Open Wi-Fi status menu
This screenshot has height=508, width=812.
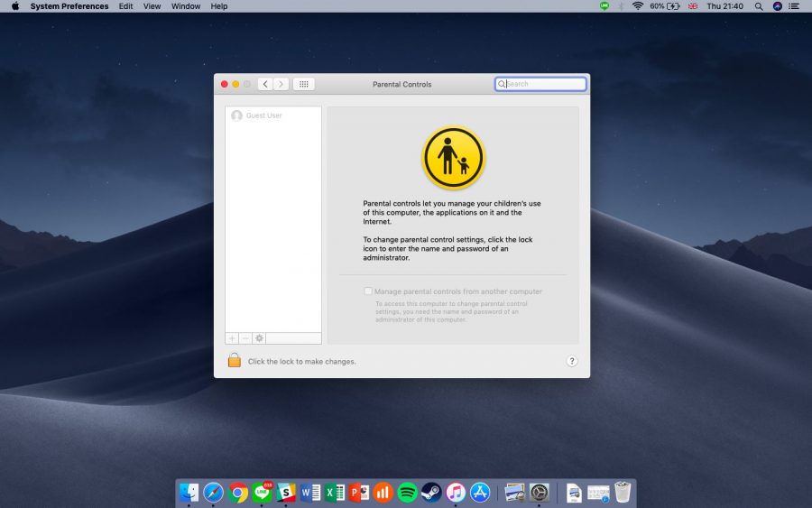point(638,6)
